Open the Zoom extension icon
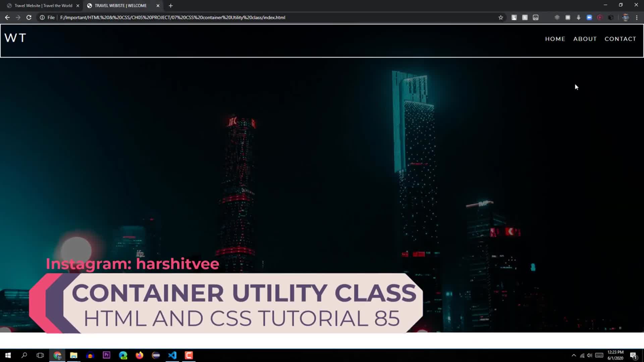Image resolution: width=644 pixels, height=362 pixels. pyautogui.click(x=589, y=17)
